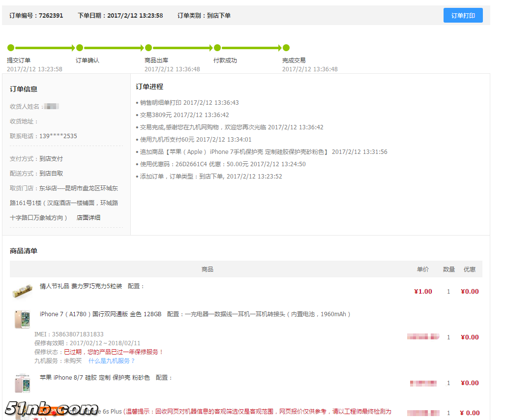This screenshot has width=506, height=420.
Task: Click the 苹果 iPhone 8/7 硅胶 case title
Action: tap(94, 377)
